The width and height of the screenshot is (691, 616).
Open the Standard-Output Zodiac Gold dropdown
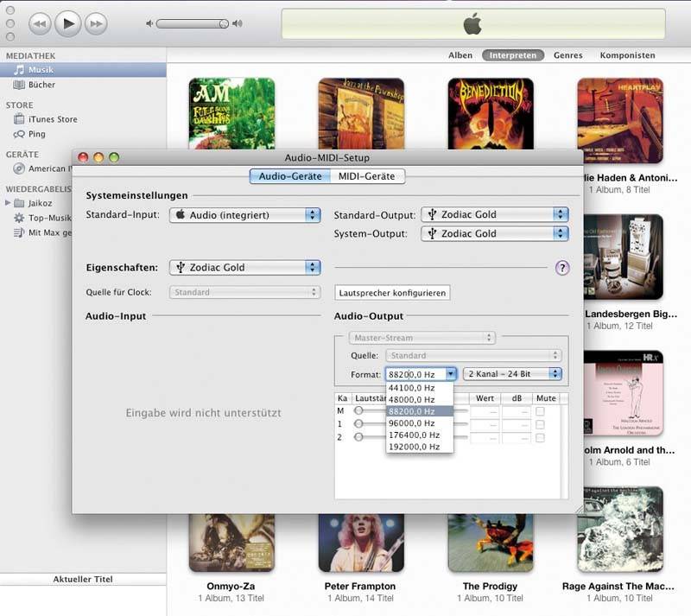(x=495, y=214)
